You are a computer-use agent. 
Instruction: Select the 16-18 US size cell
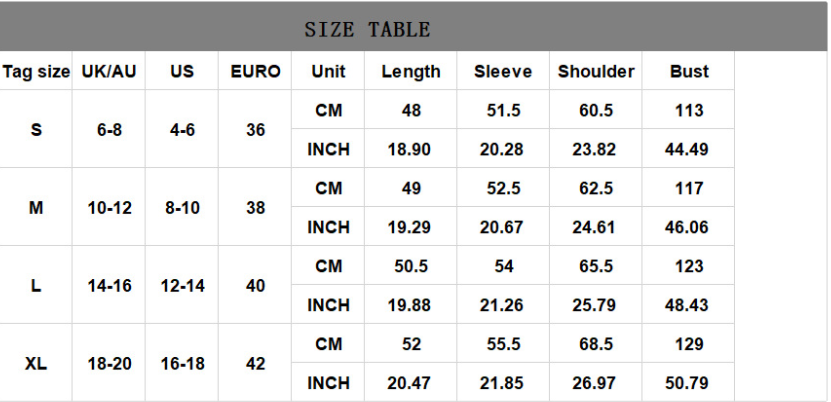(x=182, y=364)
